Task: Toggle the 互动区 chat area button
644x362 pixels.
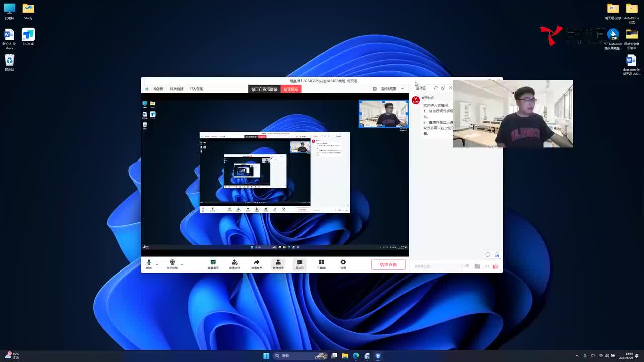Action: click(x=300, y=264)
